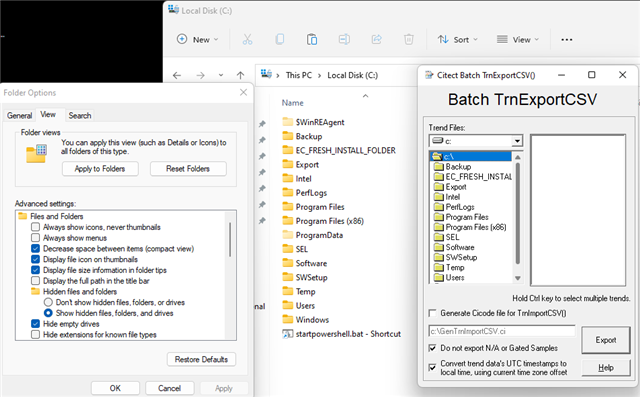This screenshot has height=397, width=640.
Task: Open the New dropdown in Explorer toolbar
Action: coord(198,40)
